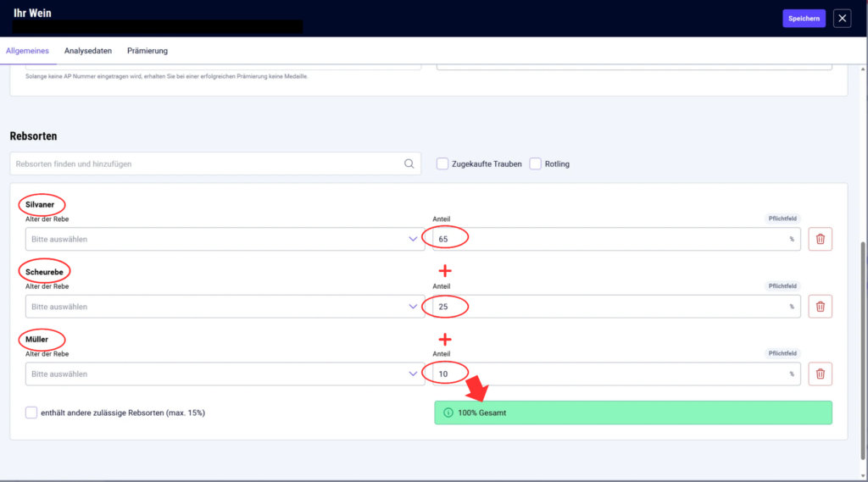Click the Rebsorten section heading
868x482 pixels.
33,136
